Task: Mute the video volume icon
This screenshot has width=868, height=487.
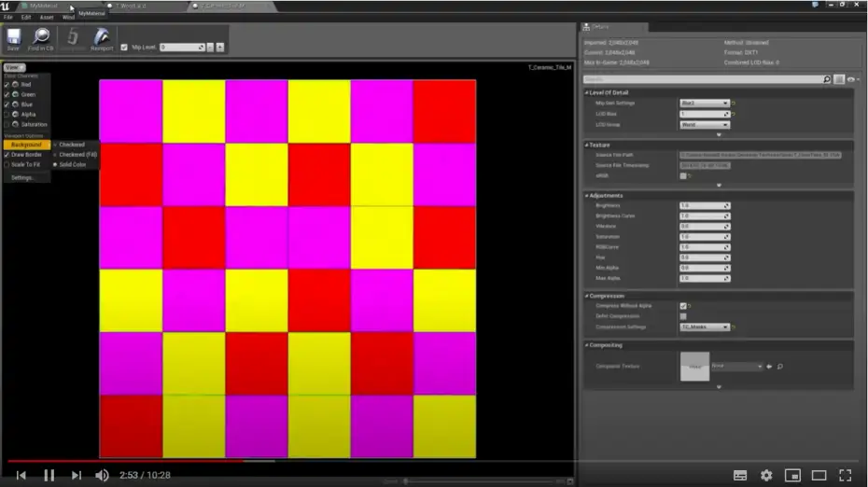Action: (102, 476)
